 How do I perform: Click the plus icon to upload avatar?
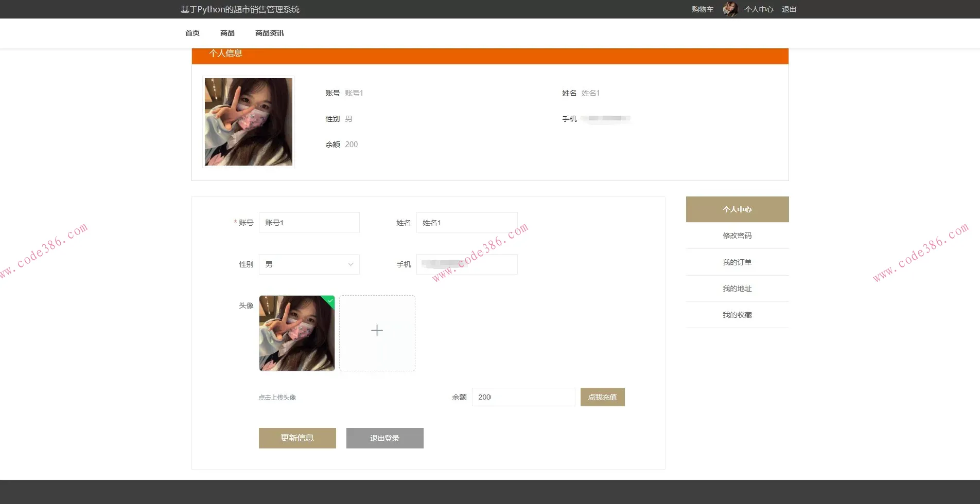pos(377,331)
